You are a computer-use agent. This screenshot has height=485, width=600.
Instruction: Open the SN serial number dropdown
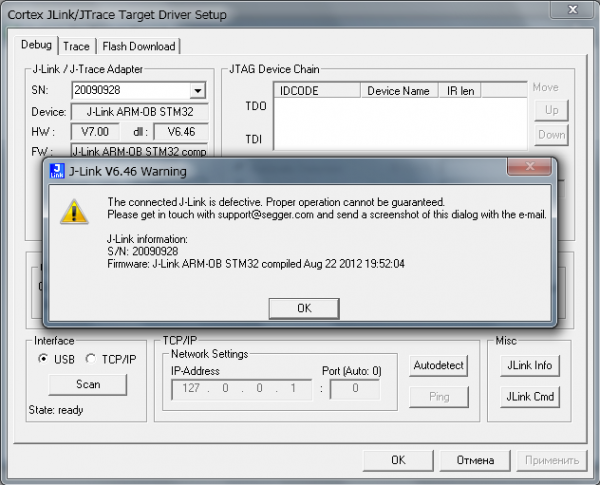coord(196,90)
